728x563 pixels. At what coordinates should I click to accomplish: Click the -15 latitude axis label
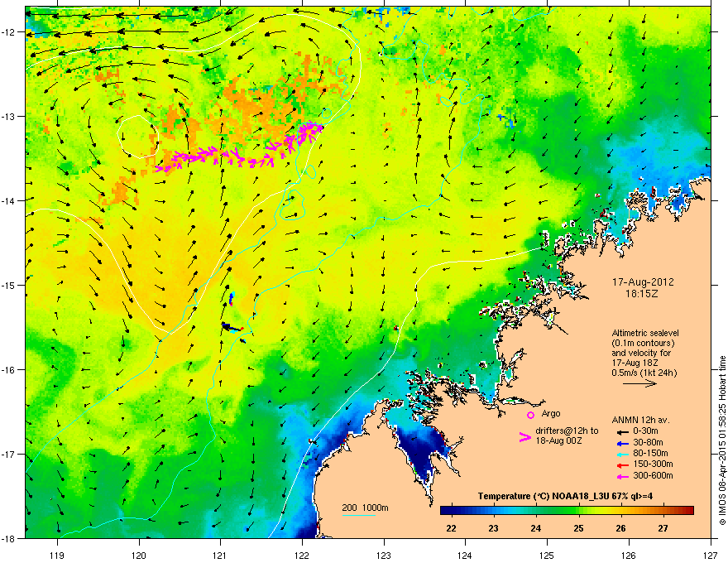point(9,285)
